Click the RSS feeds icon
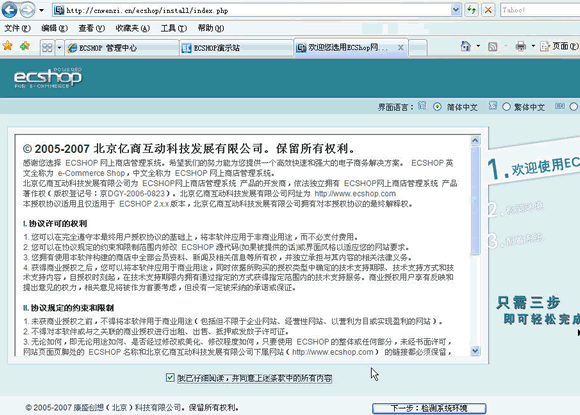Image resolution: width=580 pixels, height=415 pixels. 492,47
